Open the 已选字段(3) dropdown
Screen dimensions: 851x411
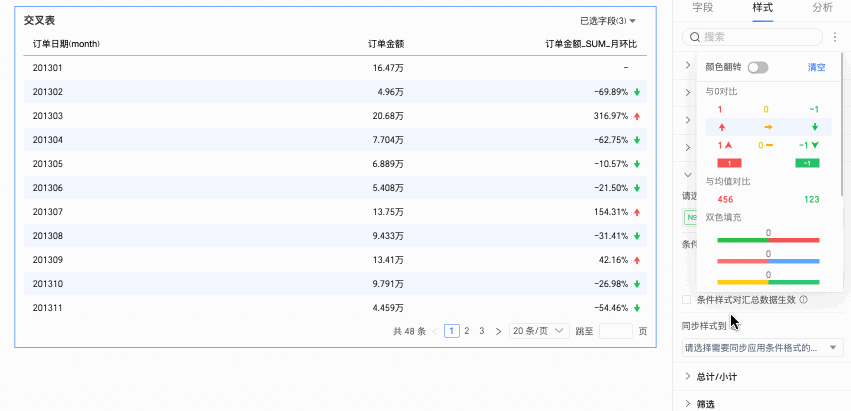point(608,21)
